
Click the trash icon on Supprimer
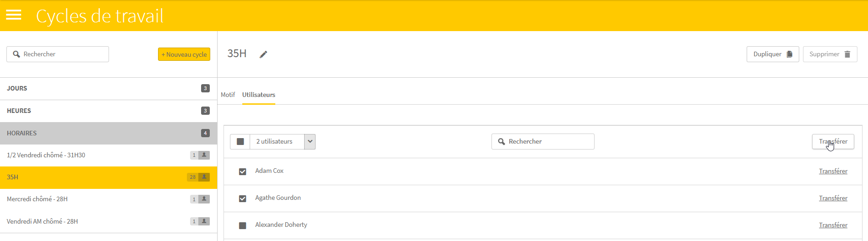point(847,54)
